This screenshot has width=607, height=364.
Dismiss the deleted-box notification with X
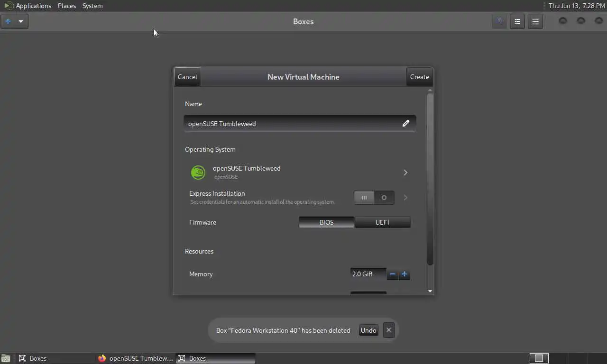pyautogui.click(x=388, y=330)
